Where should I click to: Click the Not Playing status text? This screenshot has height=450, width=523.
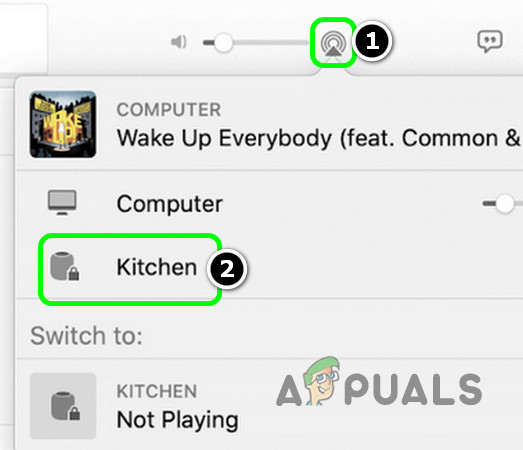177,420
